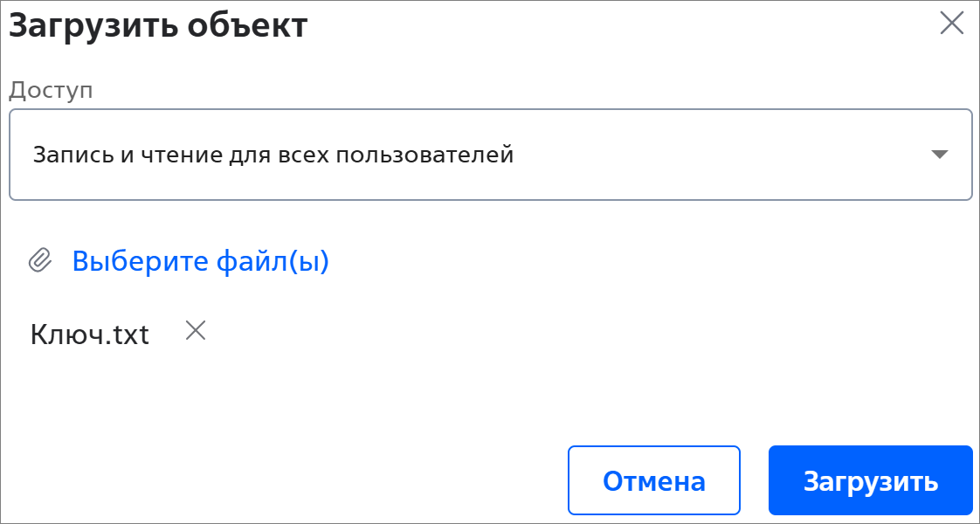Click the Доступ field label
This screenshot has width=980, height=524.
[x=51, y=91]
